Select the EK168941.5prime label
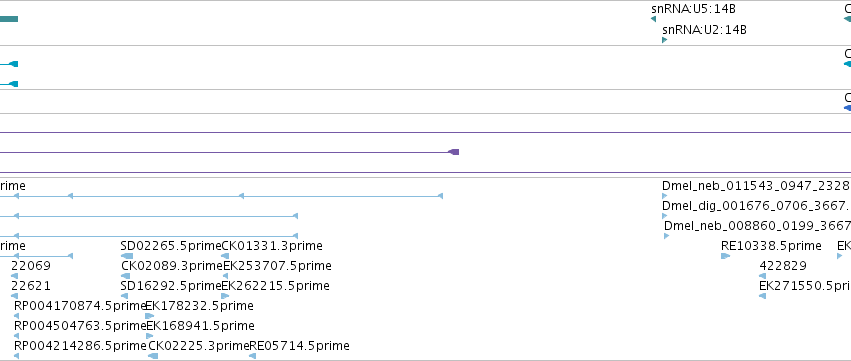 pyautogui.click(x=200, y=326)
